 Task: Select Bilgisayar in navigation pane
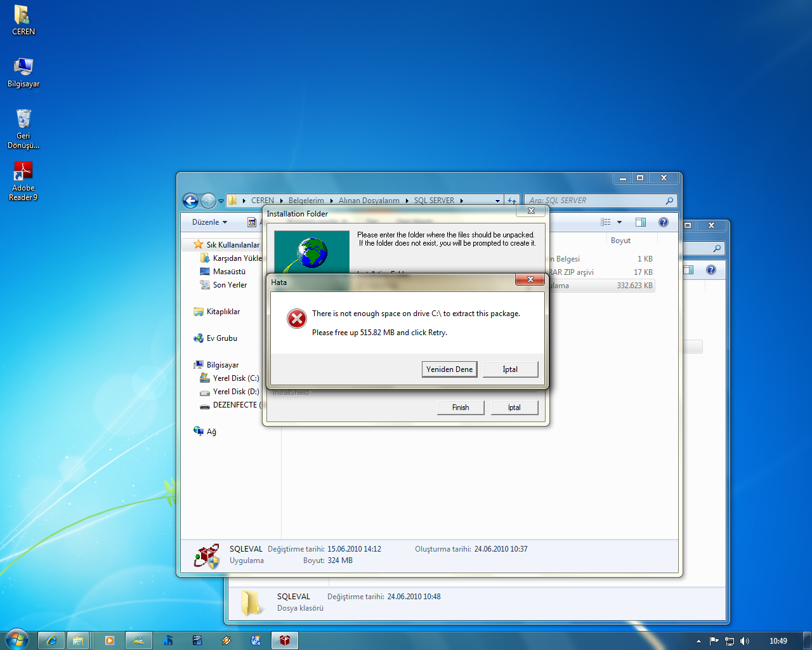222,365
